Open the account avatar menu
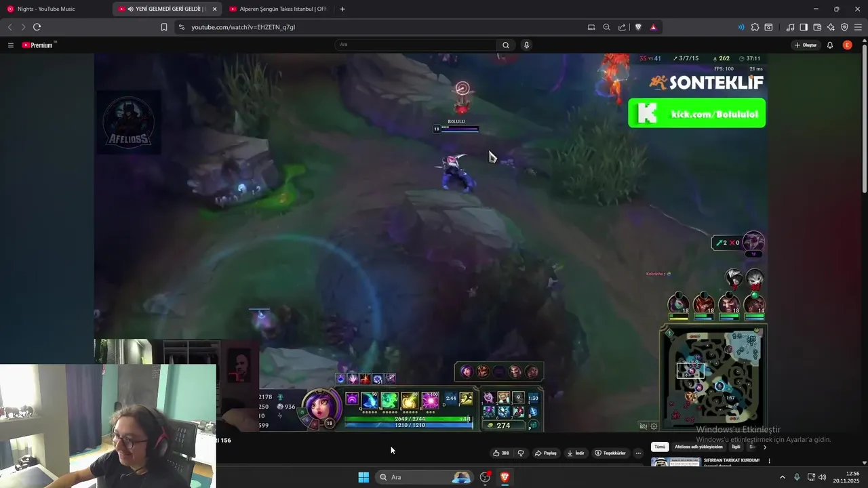The height and width of the screenshot is (488, 868). pyautogui.click(x=847, y=45)
